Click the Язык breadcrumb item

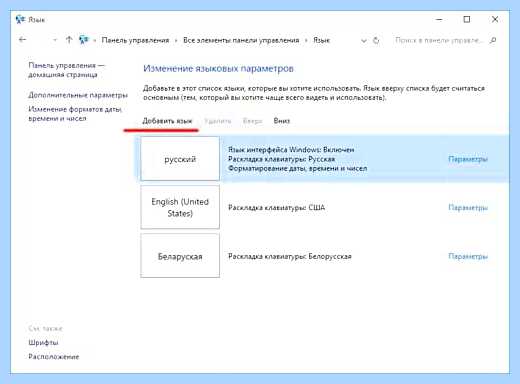point(321,40)
